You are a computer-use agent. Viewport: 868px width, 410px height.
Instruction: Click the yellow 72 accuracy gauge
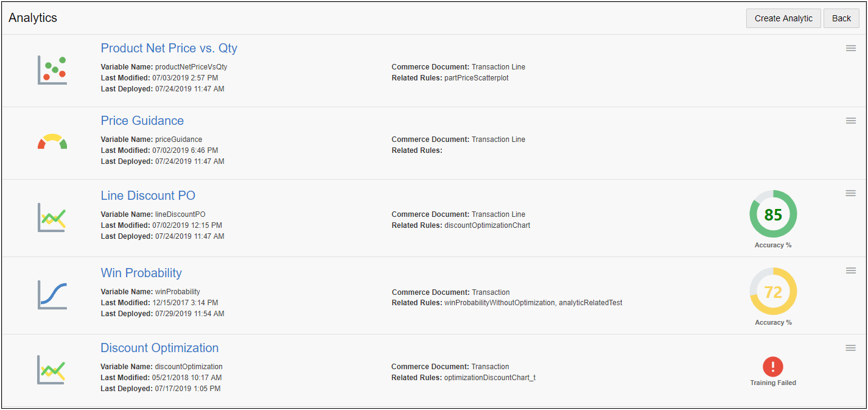(773, 292)
